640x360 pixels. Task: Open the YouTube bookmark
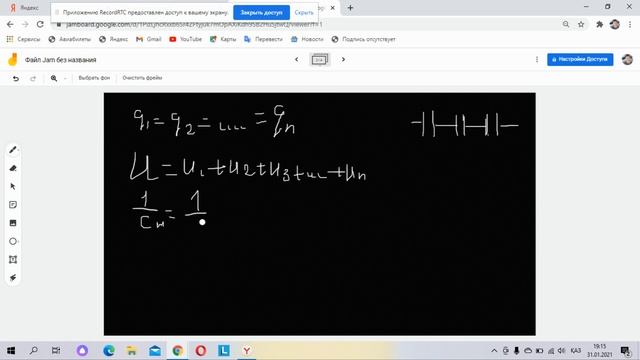coord(186,39)
